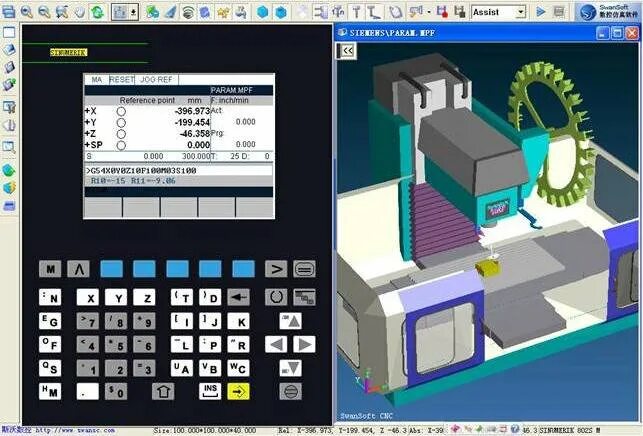Click the blue-yellow cube sidebar icon
The image size is (643, 436).
point(9,188)
